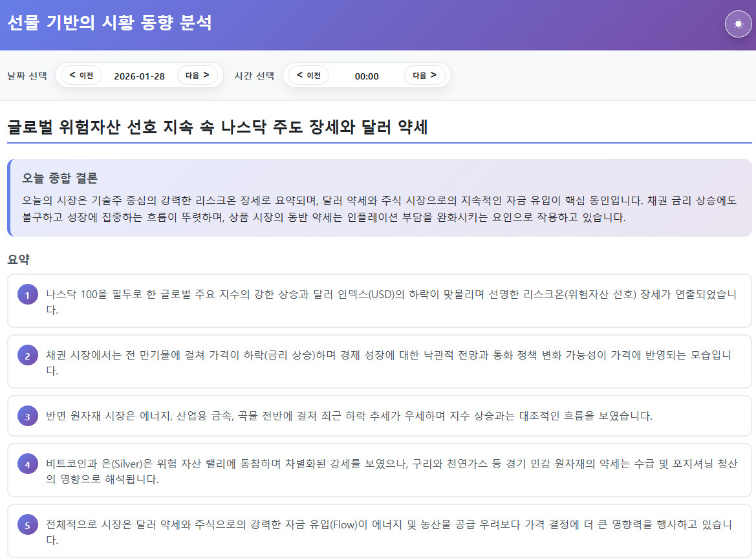Advance to the next date with '다음 >'
This screenshot has width=756, height=560.
coord(197,75)
